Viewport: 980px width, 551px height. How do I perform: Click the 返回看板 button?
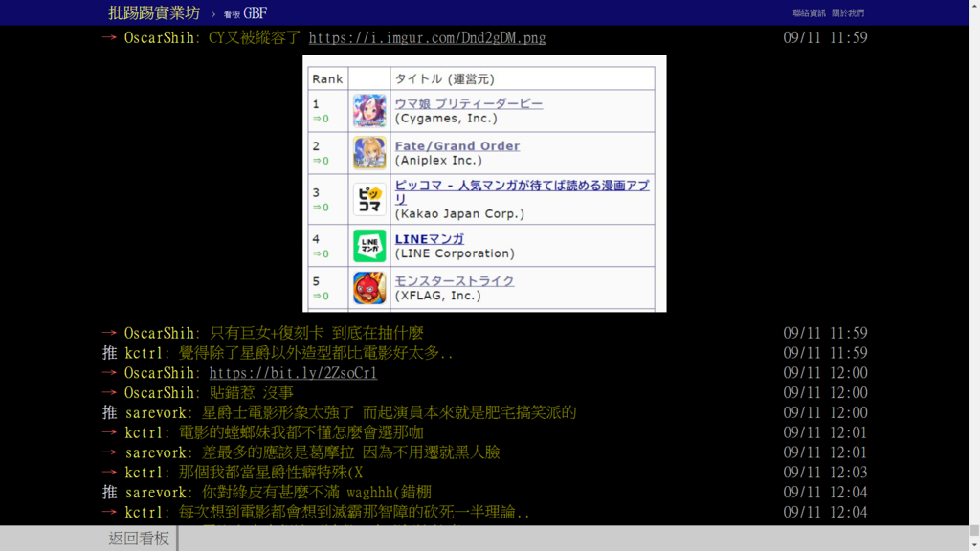coord(139,538)
